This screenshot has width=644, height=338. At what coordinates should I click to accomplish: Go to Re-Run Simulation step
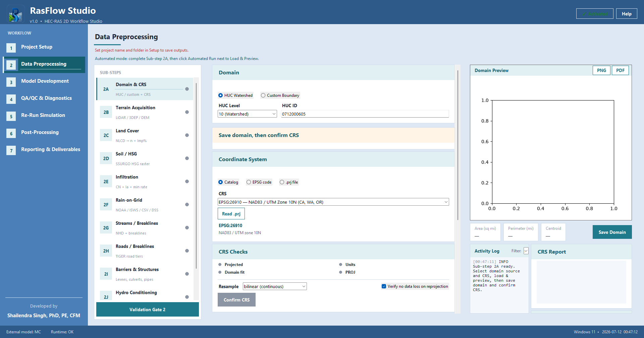pos(44,117)
